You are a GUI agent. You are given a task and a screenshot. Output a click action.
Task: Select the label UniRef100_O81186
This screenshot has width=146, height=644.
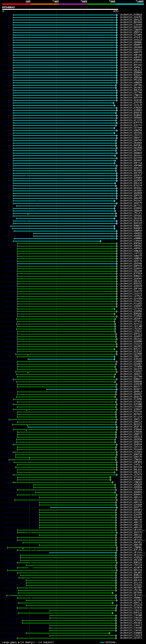tap(131, 271)
